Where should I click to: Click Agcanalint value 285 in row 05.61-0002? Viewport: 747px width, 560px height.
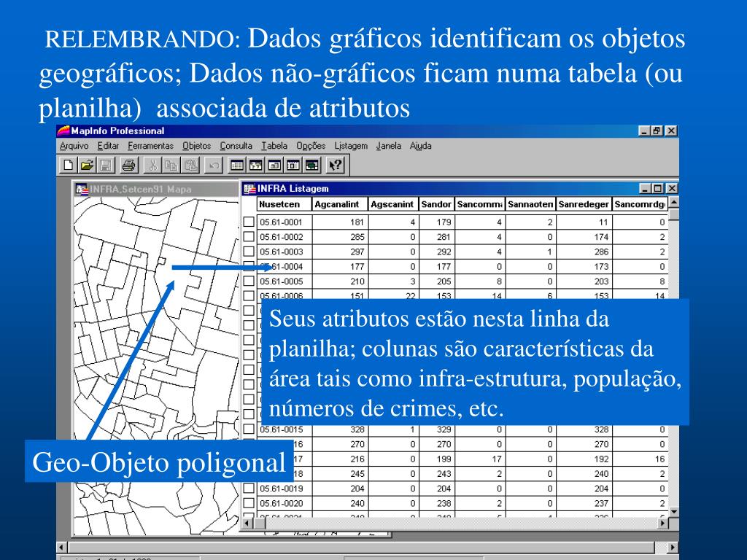340,237
